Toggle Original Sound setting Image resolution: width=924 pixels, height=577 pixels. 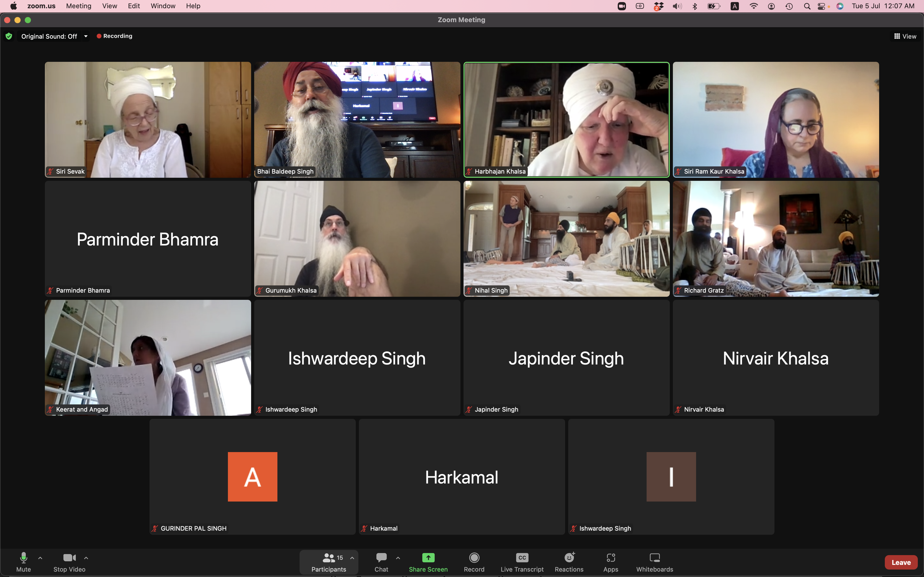pos(49,36)
